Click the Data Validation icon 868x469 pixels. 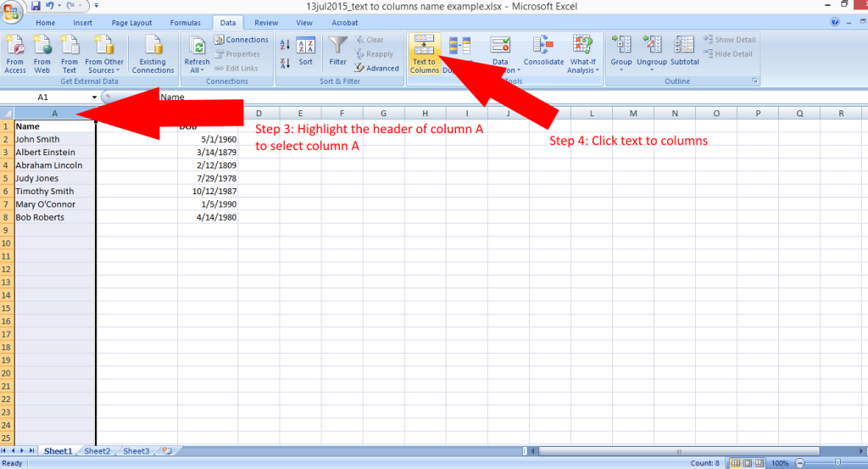pos(500,46)
